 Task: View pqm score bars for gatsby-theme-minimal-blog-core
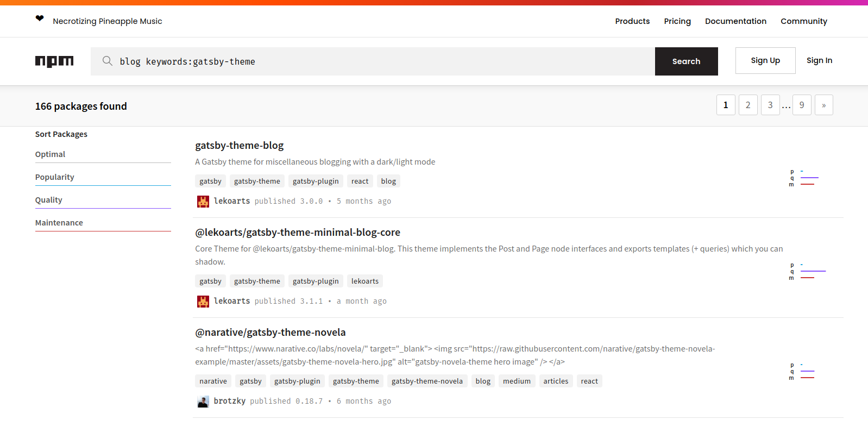coord(807,271)
